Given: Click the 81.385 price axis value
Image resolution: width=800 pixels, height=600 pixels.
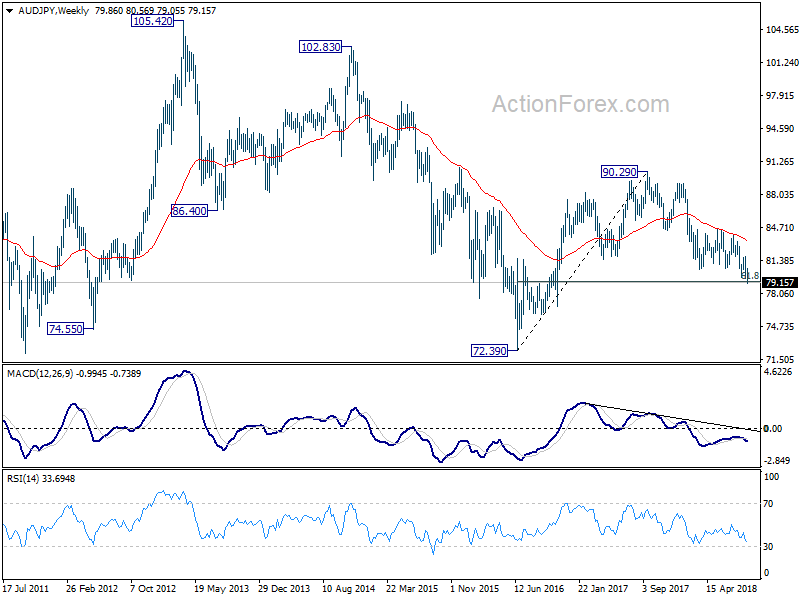Looking at the screenshot, I should pos(782,261).
